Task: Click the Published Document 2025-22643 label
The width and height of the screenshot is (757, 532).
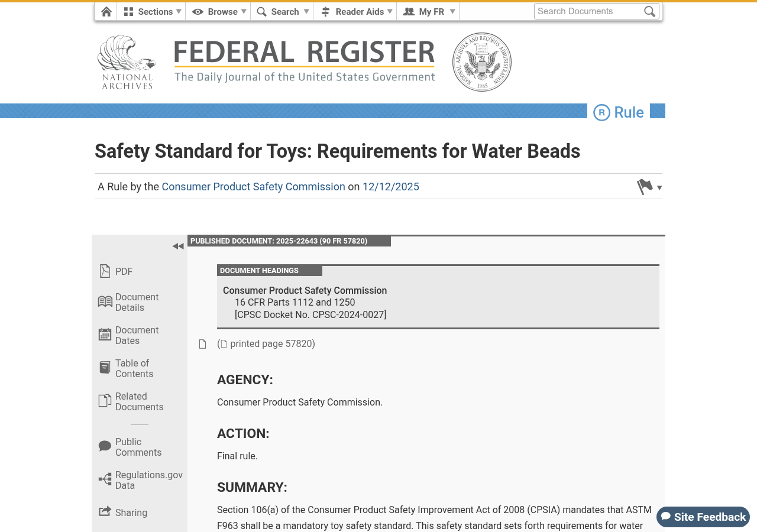Action: [x=289, y=241]
